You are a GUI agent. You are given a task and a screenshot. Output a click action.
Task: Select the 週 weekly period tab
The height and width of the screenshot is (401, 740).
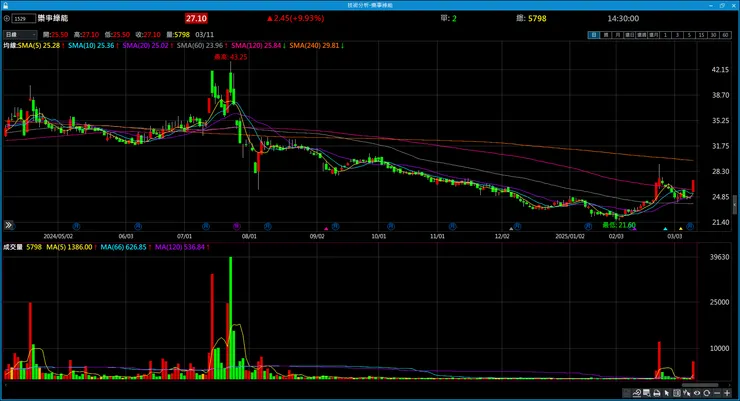click(x=606, y=35)
